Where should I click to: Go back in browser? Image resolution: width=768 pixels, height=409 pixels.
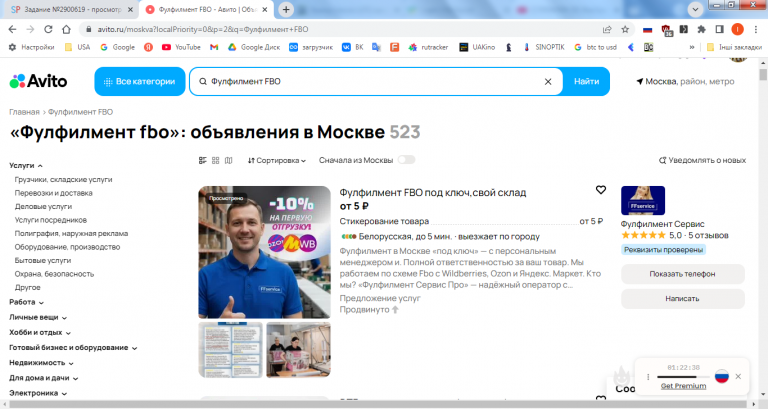tap(13, 29)
